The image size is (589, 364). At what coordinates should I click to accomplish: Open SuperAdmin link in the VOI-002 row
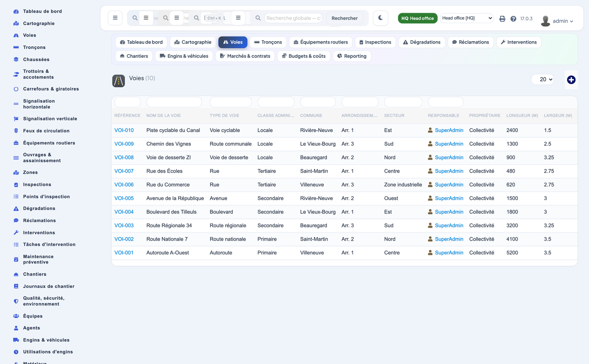[449, 239]
